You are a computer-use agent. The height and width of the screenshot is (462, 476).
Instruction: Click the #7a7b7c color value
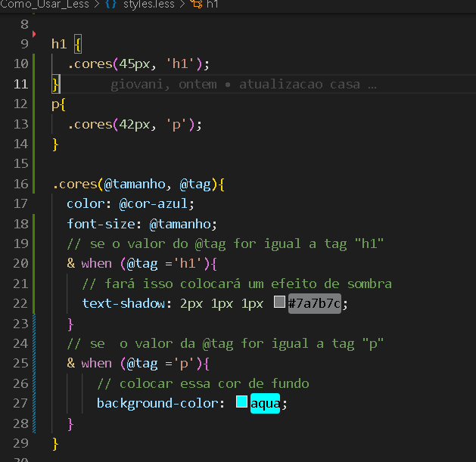coord(314,303)
